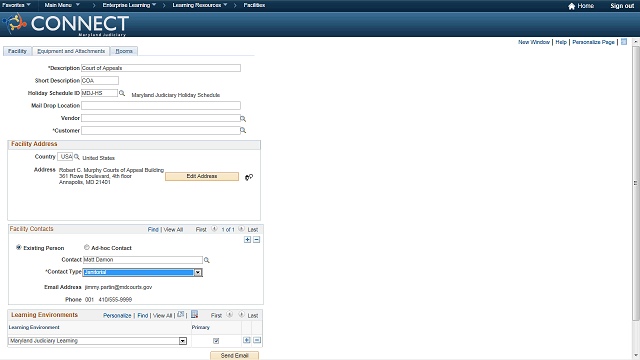640x360 pixels.
Task: Open the Customer lookup magnifier
Action: coord(243,131)
